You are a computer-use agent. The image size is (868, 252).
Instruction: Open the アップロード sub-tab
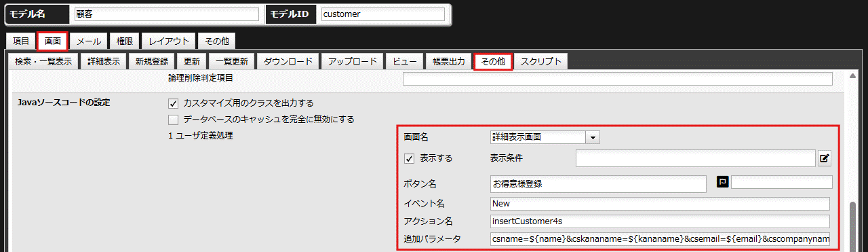click(x=353, y=61)
